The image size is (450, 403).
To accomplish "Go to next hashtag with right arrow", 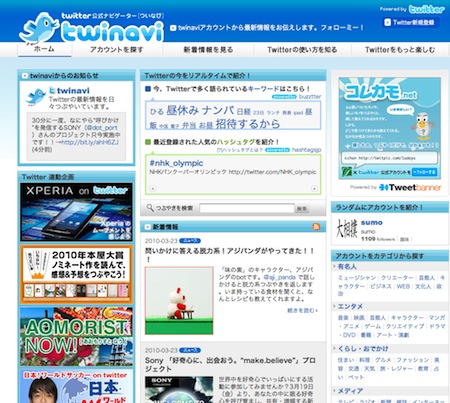I will tap(314, 189).
